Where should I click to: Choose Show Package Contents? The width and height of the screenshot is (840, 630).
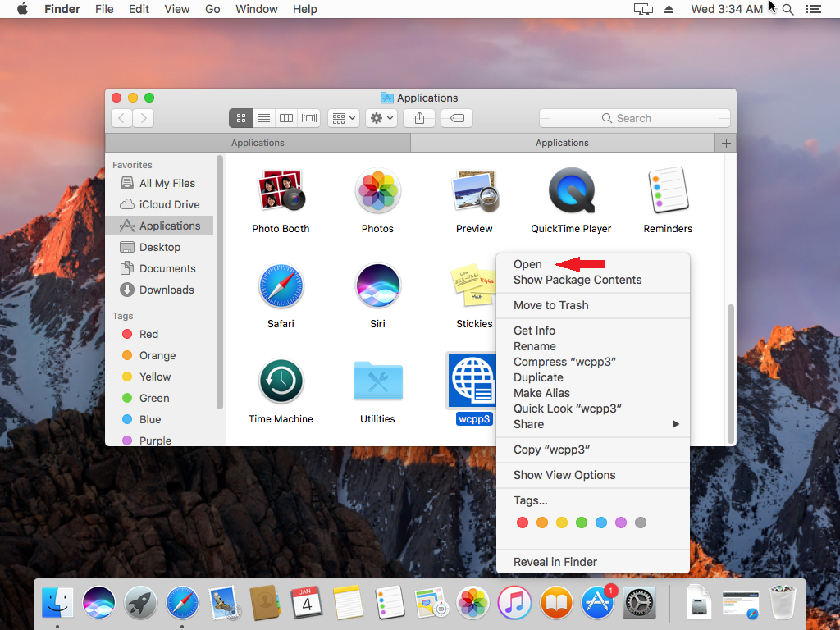point(593,281)
